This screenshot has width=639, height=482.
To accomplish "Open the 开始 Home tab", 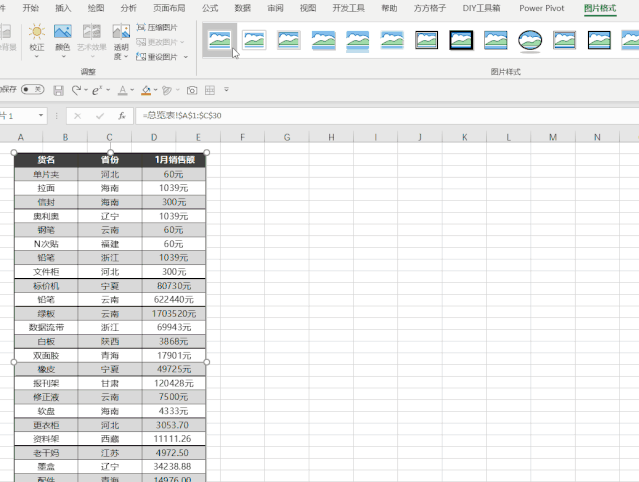I will (x=31, y=8).
